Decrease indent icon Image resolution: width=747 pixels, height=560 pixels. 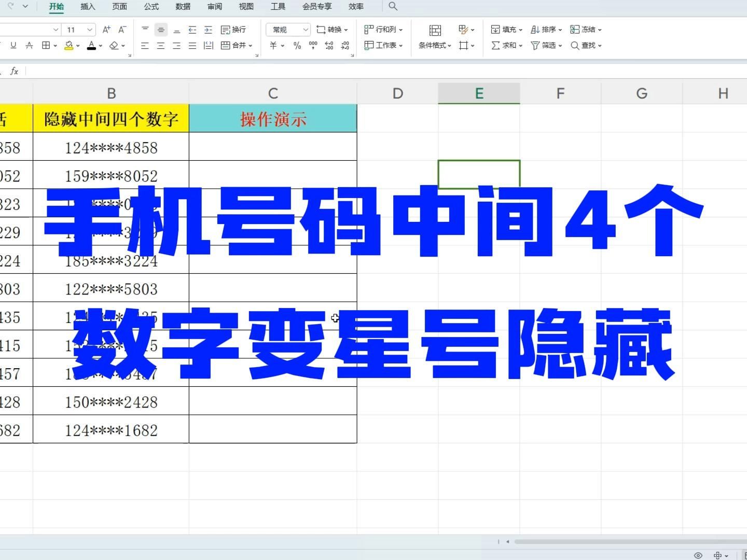[192, 30]
